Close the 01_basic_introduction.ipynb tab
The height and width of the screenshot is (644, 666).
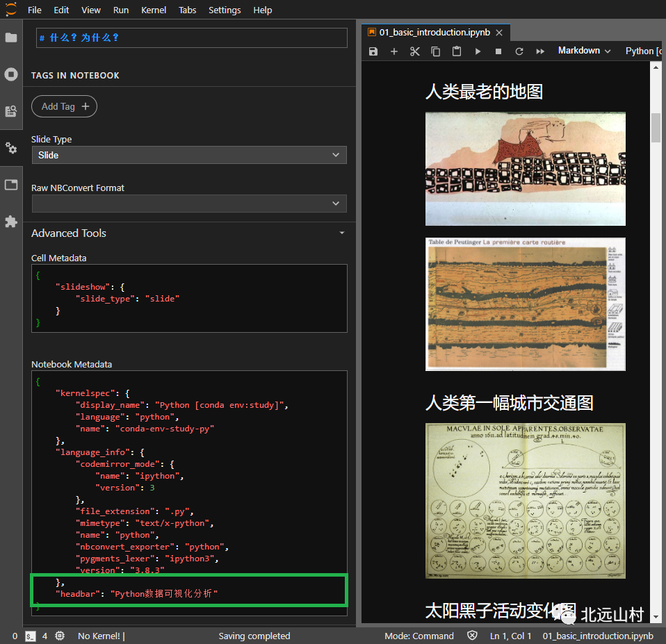(499, 33)
